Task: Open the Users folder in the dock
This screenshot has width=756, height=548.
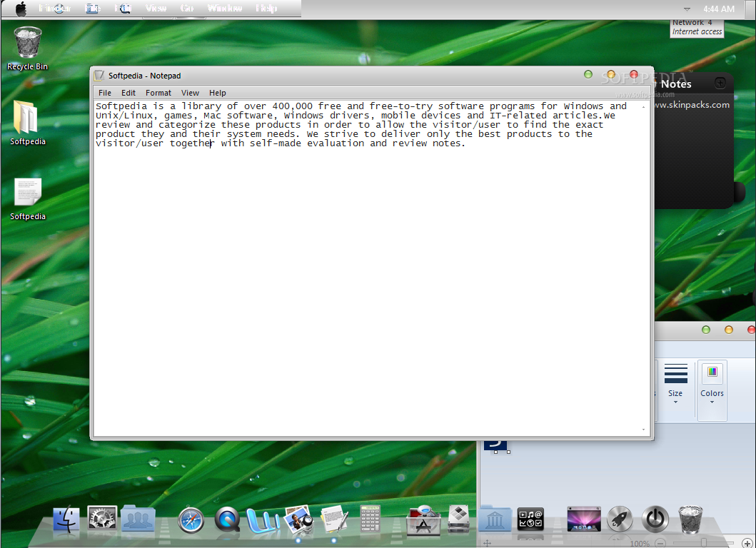Action: (138, 519)
